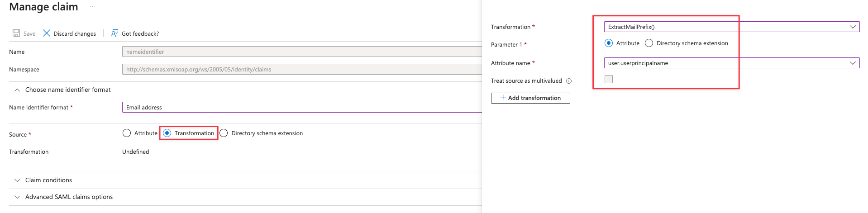Choose Directory schema extension as source
The image size is (868, 213).
224,133
